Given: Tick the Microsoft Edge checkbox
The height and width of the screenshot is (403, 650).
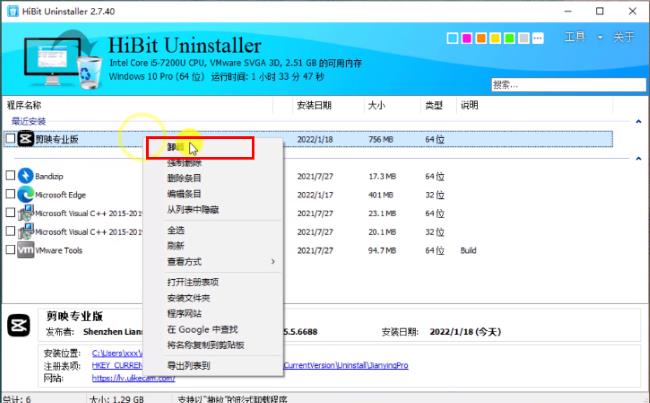Looking at the screenshot, I should (x=10, y=194).
